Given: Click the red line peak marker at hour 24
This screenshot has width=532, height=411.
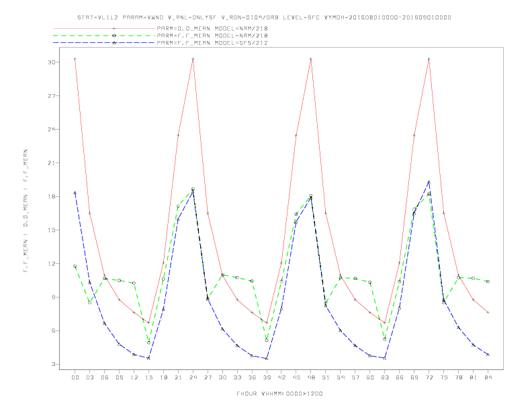Looking at the screenshot, I should click(x=193, y=59).
